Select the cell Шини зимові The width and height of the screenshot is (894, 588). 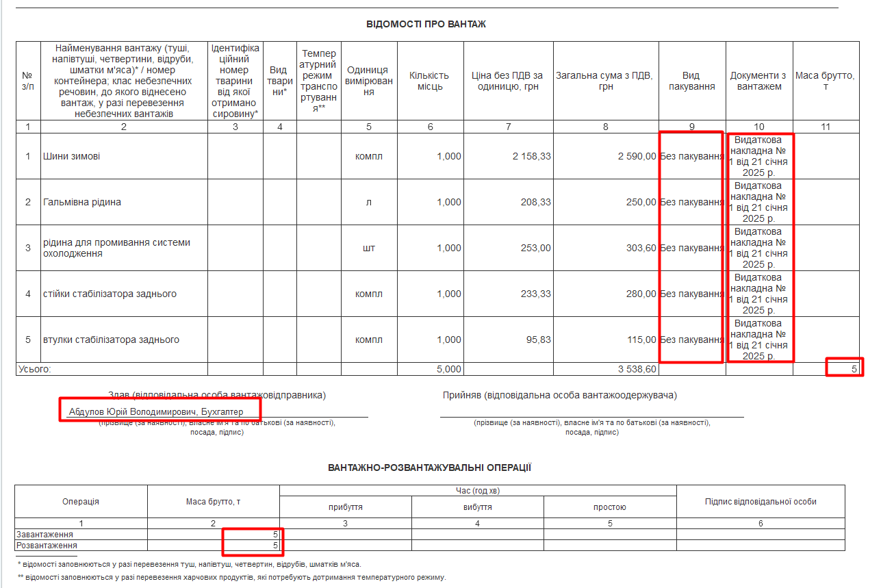coord(124,156)
